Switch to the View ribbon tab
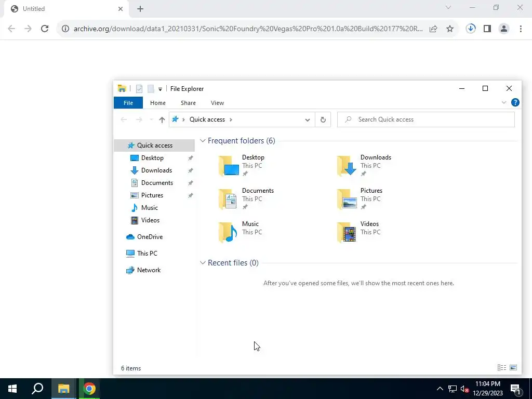This screenshot has width=532, height=399. [x=217, y=103]
